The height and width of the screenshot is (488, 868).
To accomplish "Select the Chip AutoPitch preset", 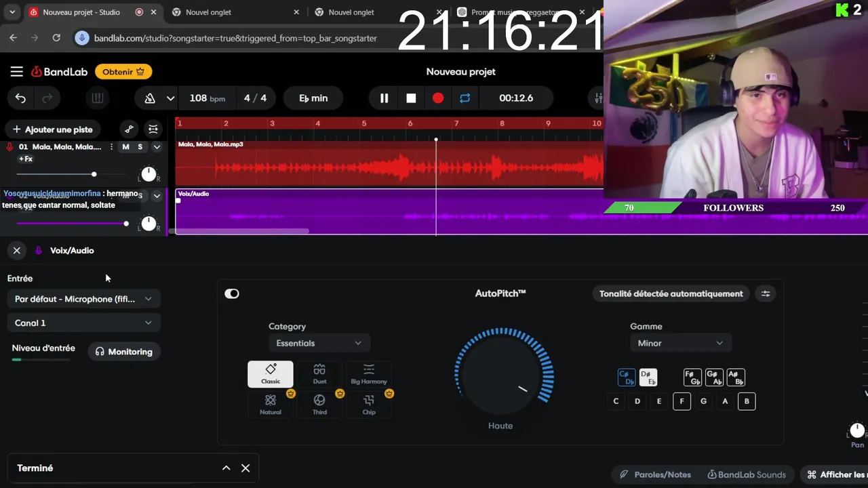I will pos(369,405).
